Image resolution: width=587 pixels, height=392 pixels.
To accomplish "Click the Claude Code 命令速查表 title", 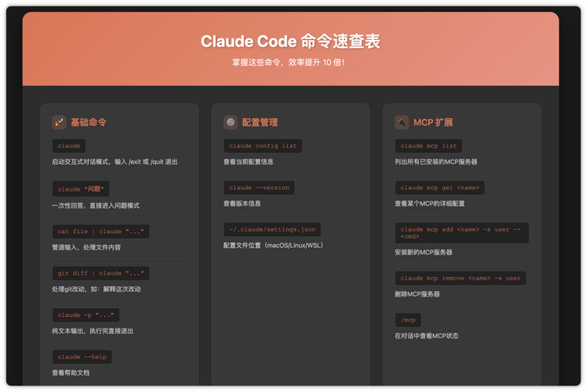I will click(290, 42).
